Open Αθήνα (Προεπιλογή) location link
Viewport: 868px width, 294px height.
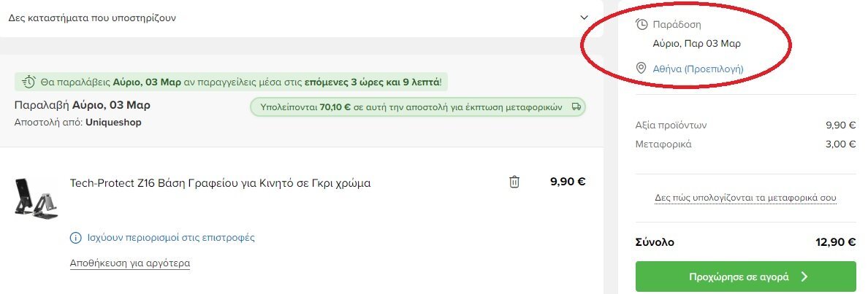(x=698, y=69)
